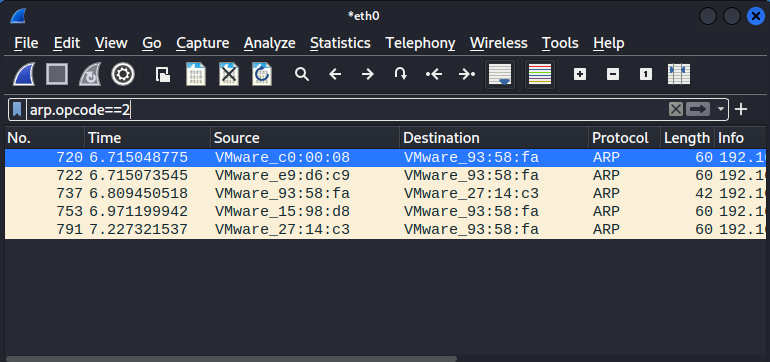Open the Analyze menu
The image size is (770, 362).
point(270,43)
